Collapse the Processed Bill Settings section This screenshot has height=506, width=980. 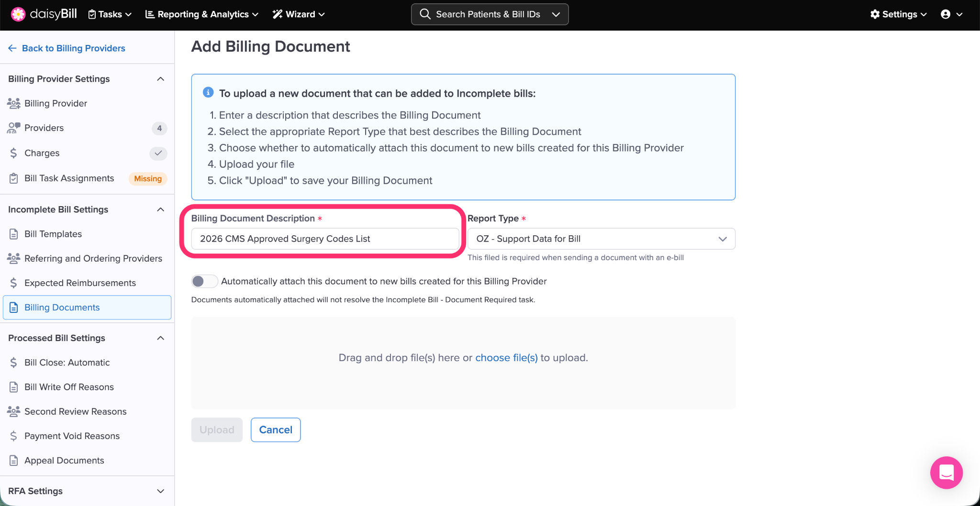[x=161, y=338]
